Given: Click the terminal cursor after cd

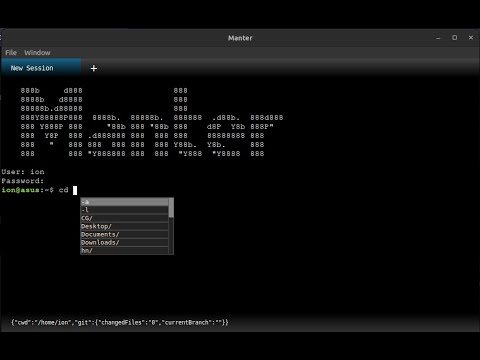Looking at the screenshot, I should (x=75, y=190).
